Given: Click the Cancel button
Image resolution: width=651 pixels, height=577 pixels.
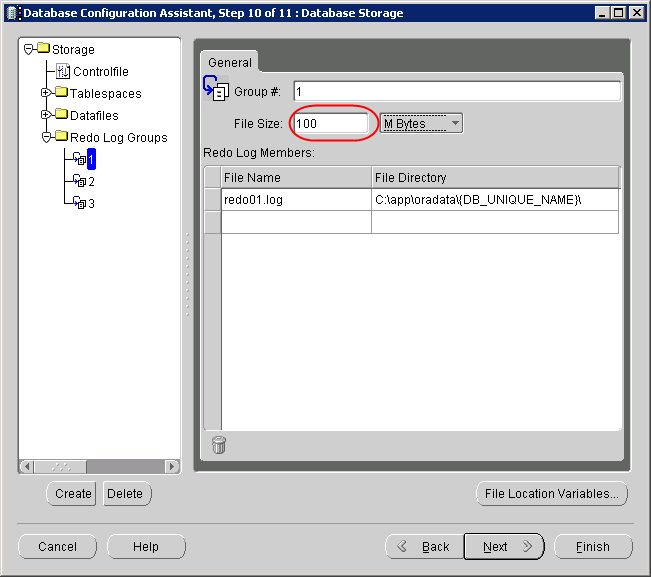Looking at the screenshot, I should [x=57, y=546].
